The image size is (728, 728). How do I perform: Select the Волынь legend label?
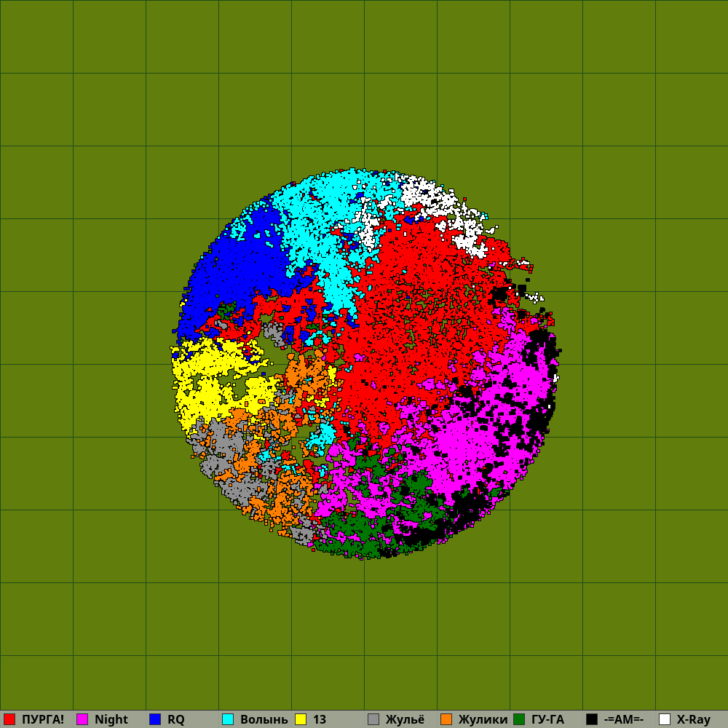(x=264, y=719)
